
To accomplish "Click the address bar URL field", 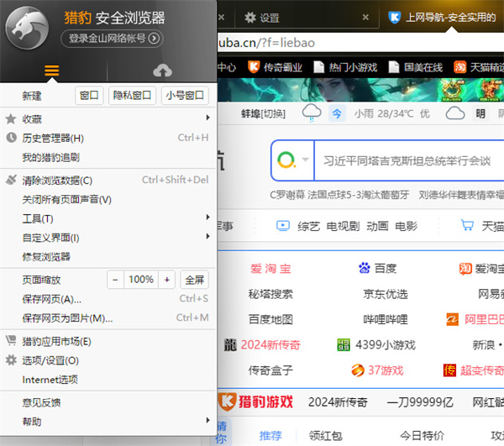I will (360, 42).
